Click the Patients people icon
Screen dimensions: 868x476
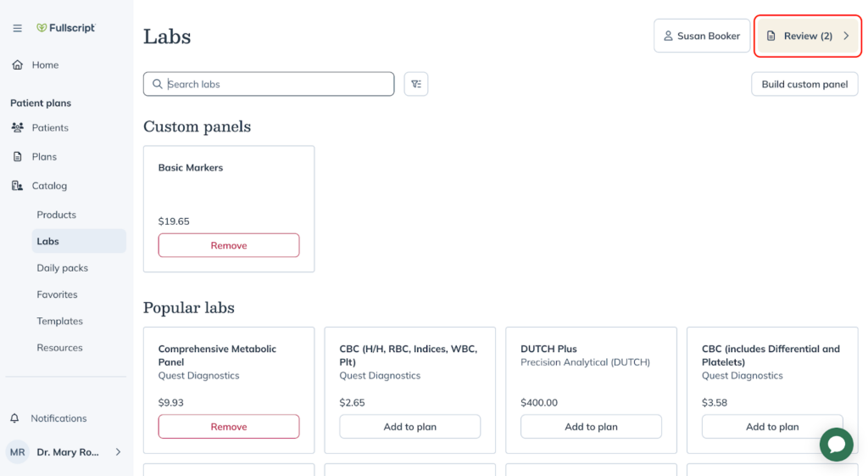[x=18, y=127]
